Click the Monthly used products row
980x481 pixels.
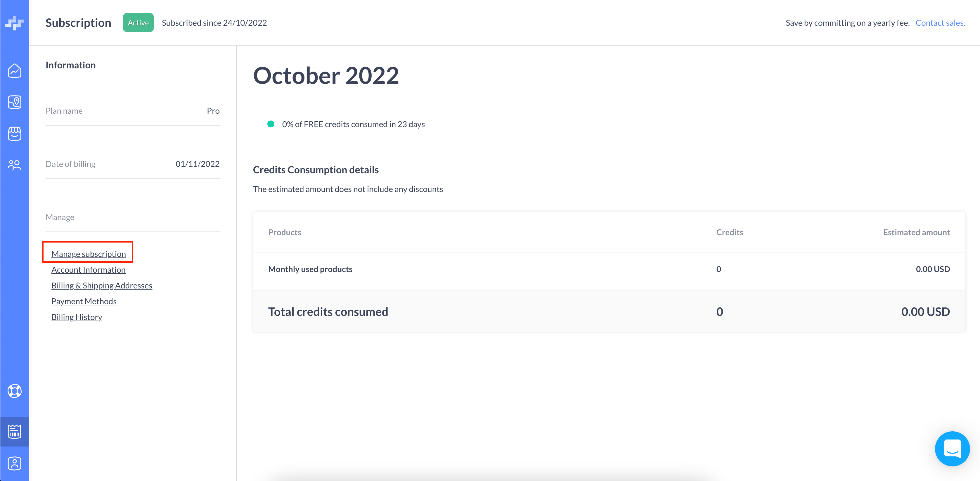609,269
